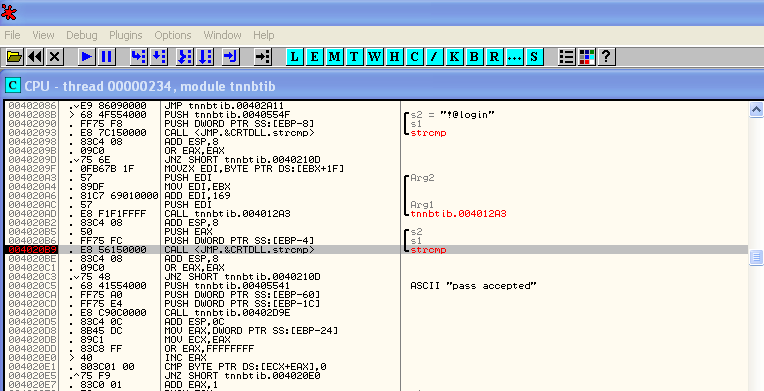Show Handles window with H button

pyautogui.click(x=395, y=57)
